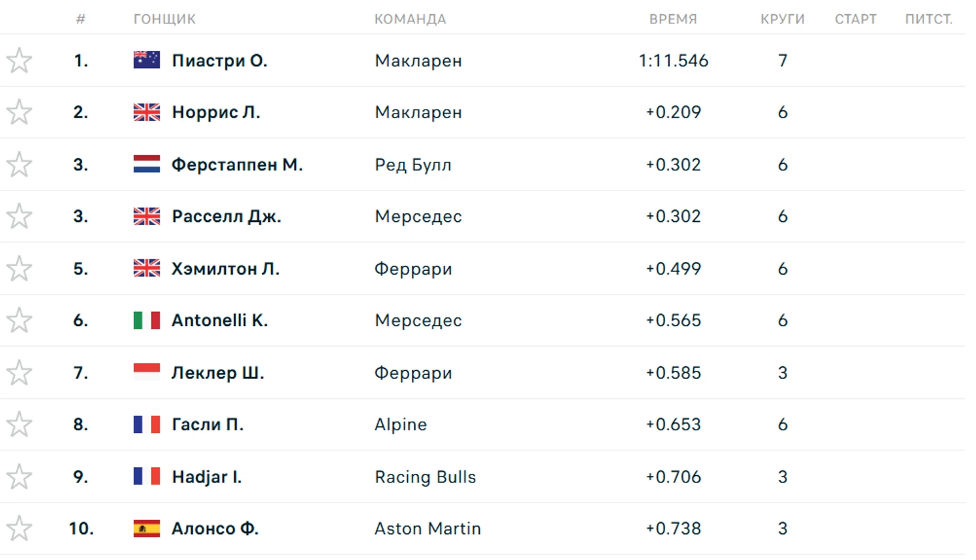Click the КОМАНДА column header

(410, 19)
